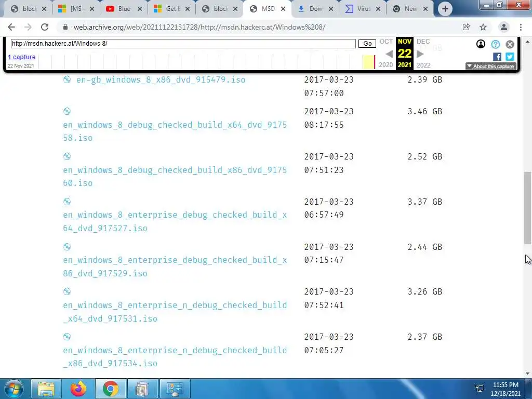Open en_windows_8_debug_checked_build_x64_dvd_917558.iso link

tap(175, 131)
